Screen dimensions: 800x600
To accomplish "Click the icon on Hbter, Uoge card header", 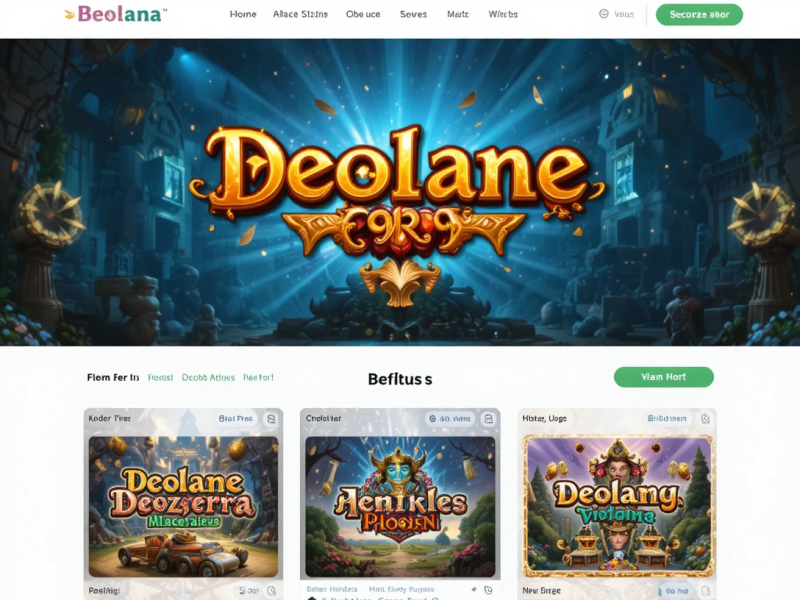I will [705, 419].
